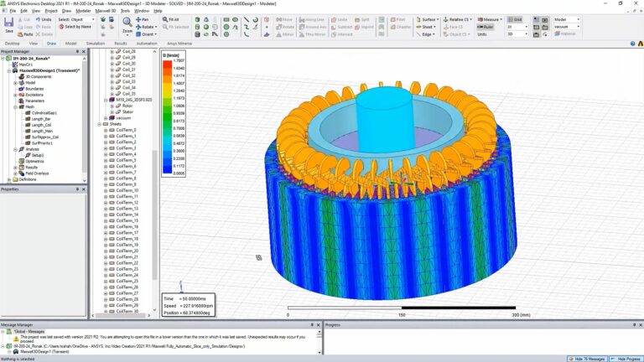Open the Maxwell 3D menu
Viewport: 644px width, 362px height.
click(105, 11)
